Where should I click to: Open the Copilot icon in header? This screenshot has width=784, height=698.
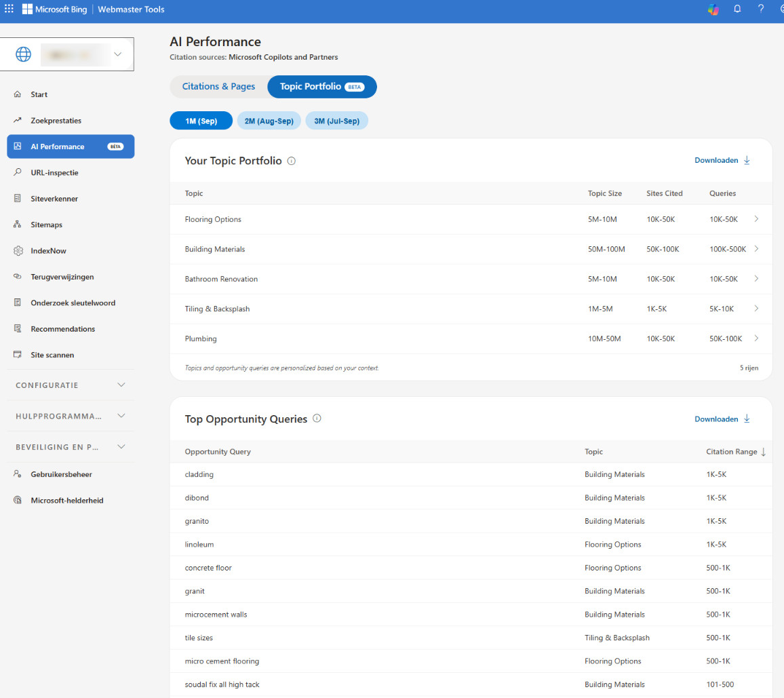tap(713, 9)
